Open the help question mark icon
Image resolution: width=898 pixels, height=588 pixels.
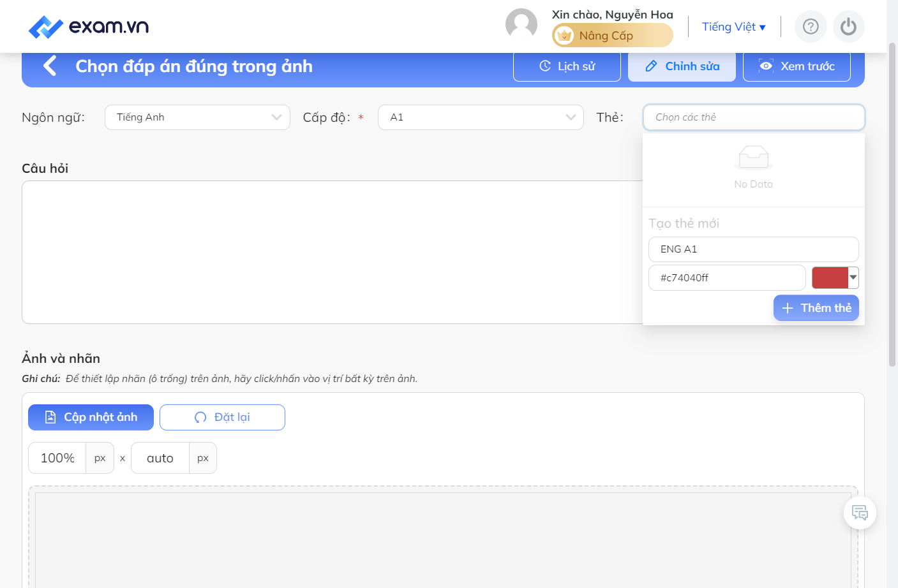coord(811,27)
